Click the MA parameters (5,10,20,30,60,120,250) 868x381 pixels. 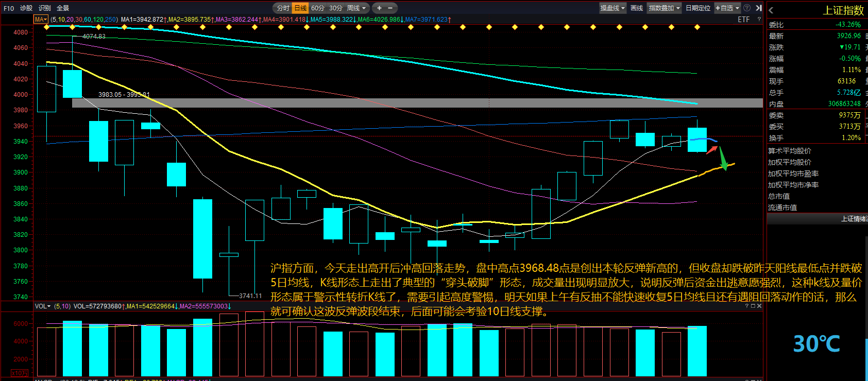click(84, 20)
